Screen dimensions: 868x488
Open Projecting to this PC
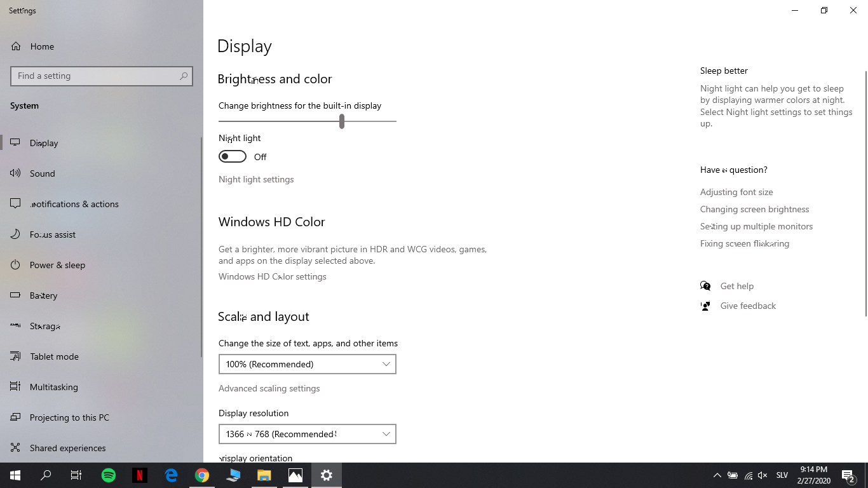coord(15,417)
